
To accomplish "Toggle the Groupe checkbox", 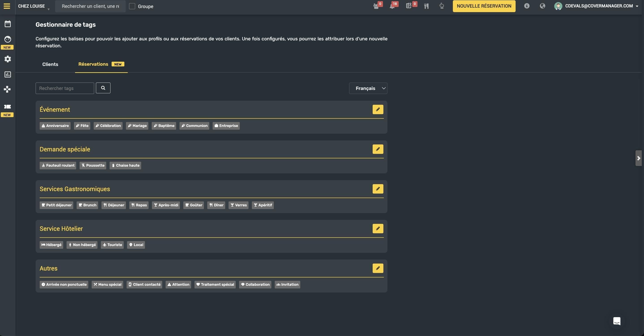I will point(132,6).
